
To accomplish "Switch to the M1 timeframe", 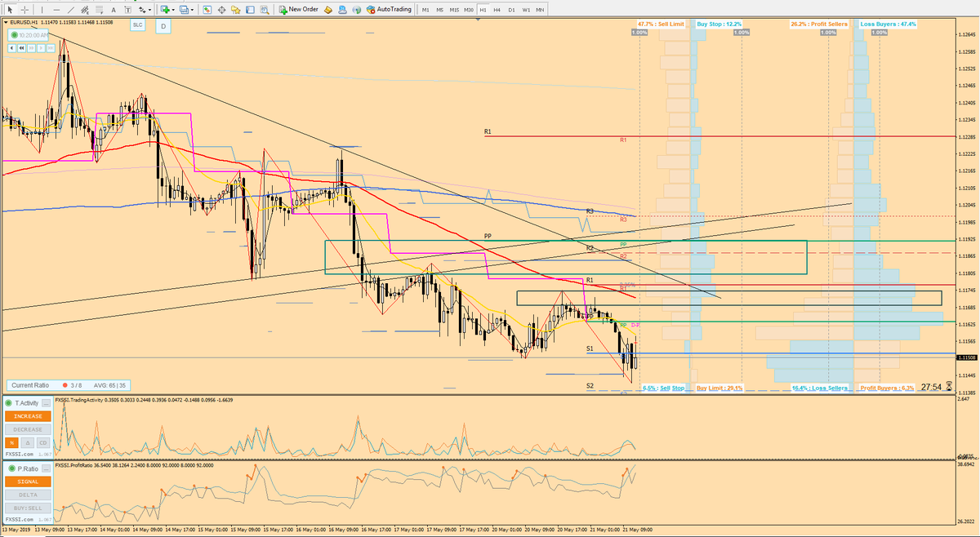I will pos(425,10).
